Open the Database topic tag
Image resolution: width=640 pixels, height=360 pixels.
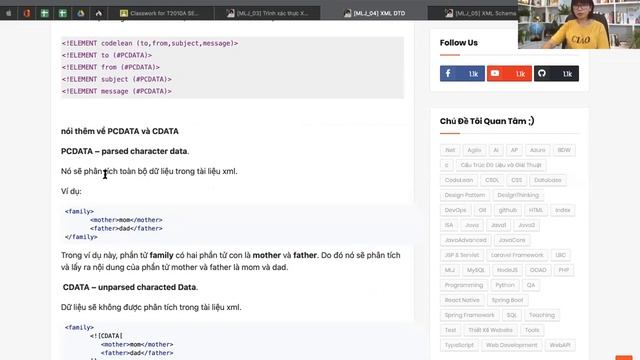tap(548, 180)
